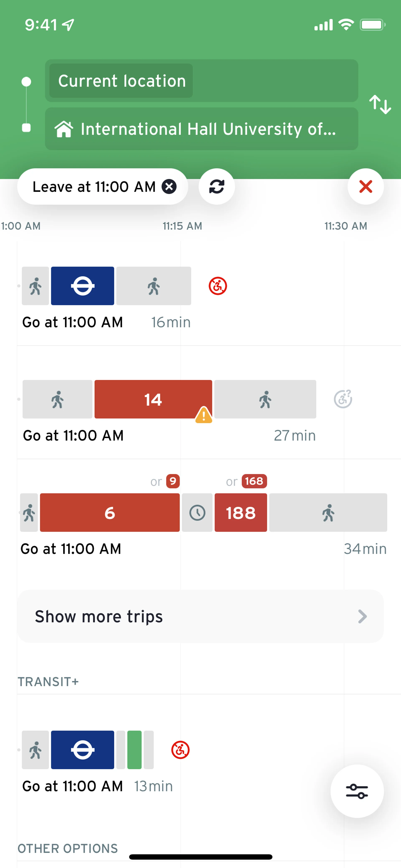Select bus 14 route segment
Screen dimensions: 401x868
pyautogui.click(x=153, y=399)
